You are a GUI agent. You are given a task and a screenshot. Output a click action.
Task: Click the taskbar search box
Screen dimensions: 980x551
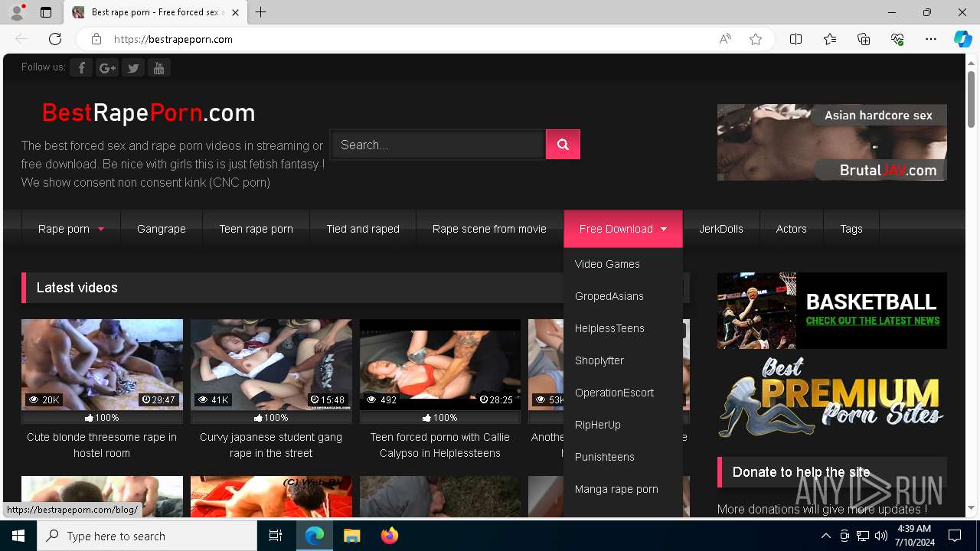[x=147, y=536]
